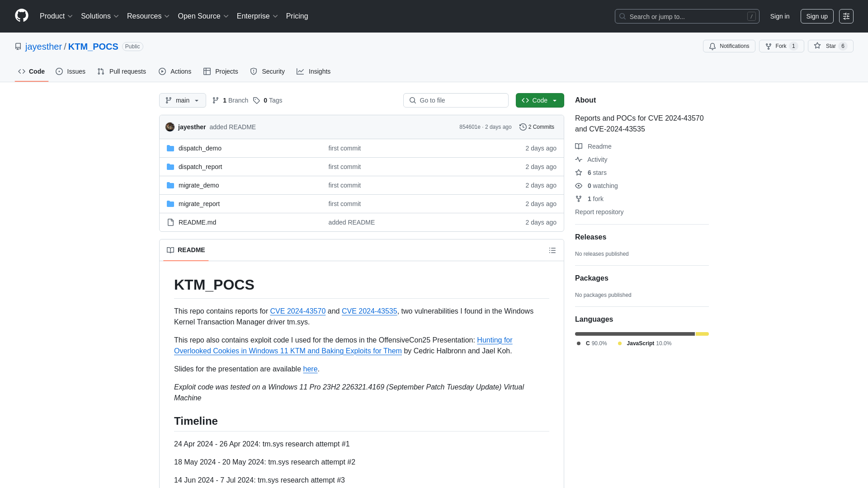Open the 'added README' commit message for README.md

(x=351, y=222)
